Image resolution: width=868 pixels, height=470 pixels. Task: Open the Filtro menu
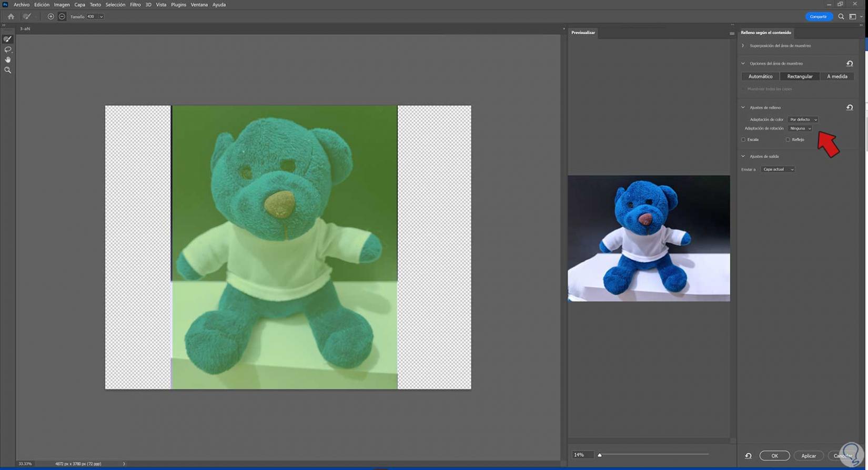click(x=135, y=5)
